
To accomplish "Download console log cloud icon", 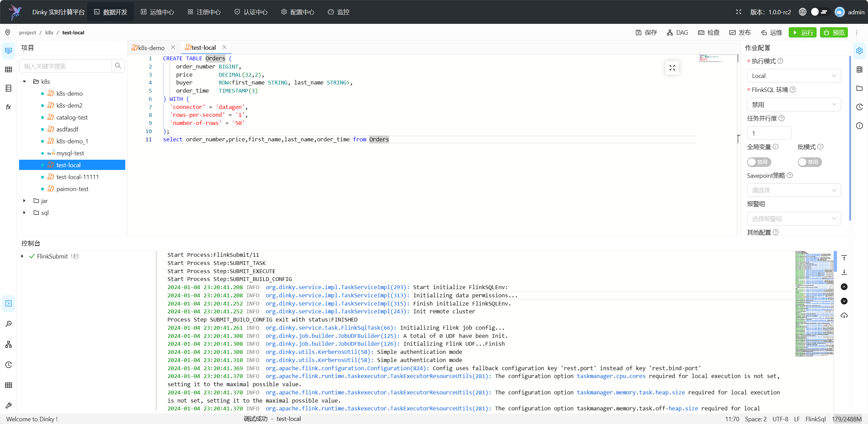I will pyautogui.click(x=844, y=315).
